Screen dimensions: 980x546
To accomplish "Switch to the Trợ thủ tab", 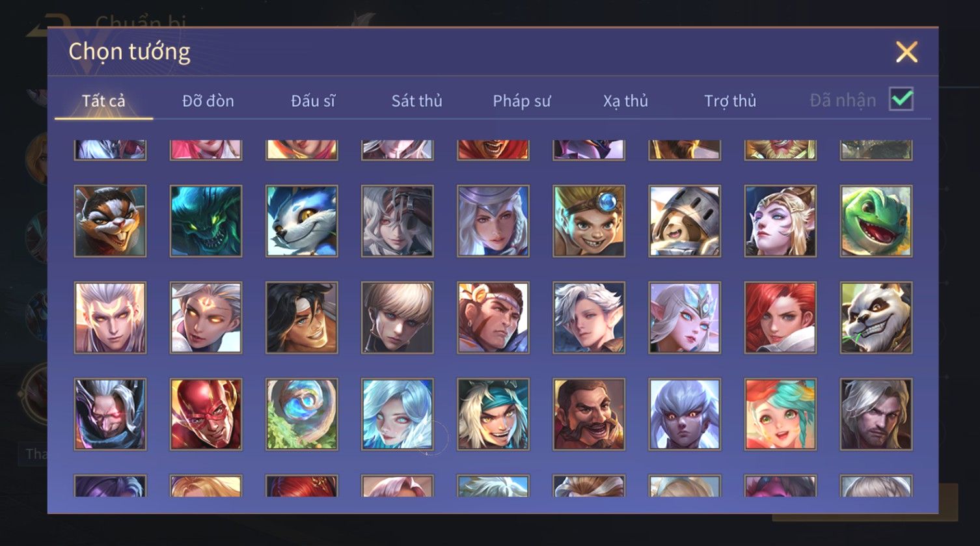I will [730, 101].
